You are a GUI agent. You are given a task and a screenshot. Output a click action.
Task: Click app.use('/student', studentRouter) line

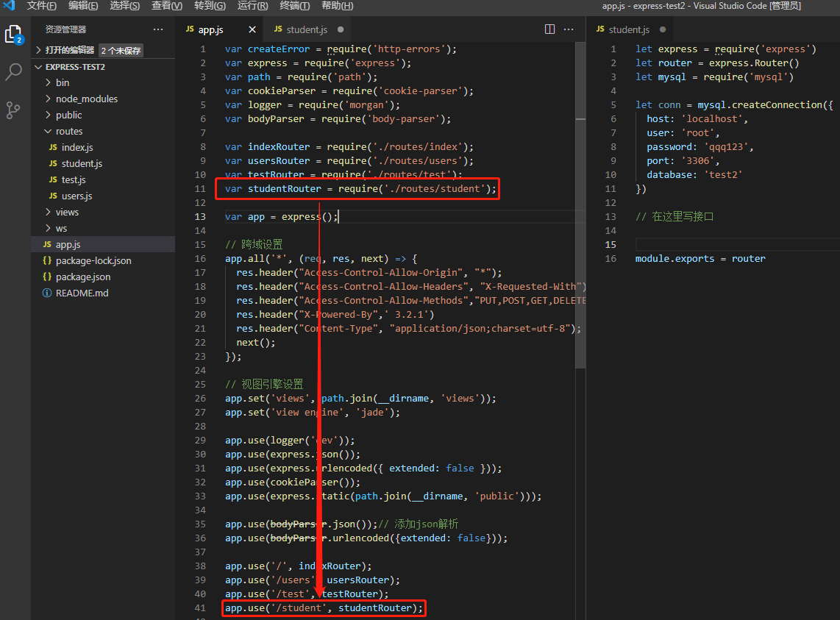click(x=324, y=607)
